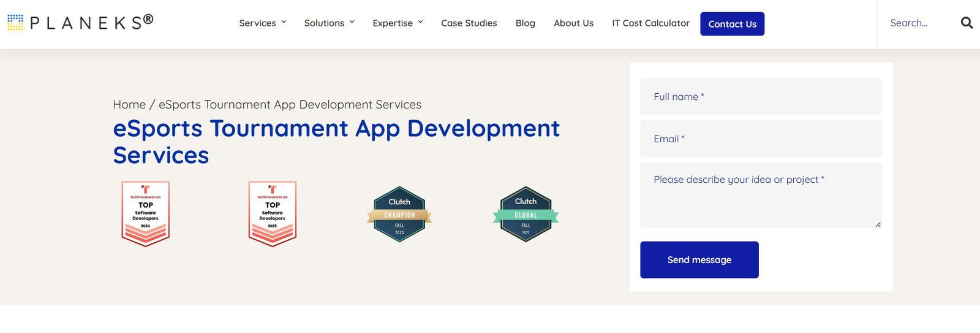Click the Planeks logo icon
This screenshot has width=980, height=333.
point(15,23)
